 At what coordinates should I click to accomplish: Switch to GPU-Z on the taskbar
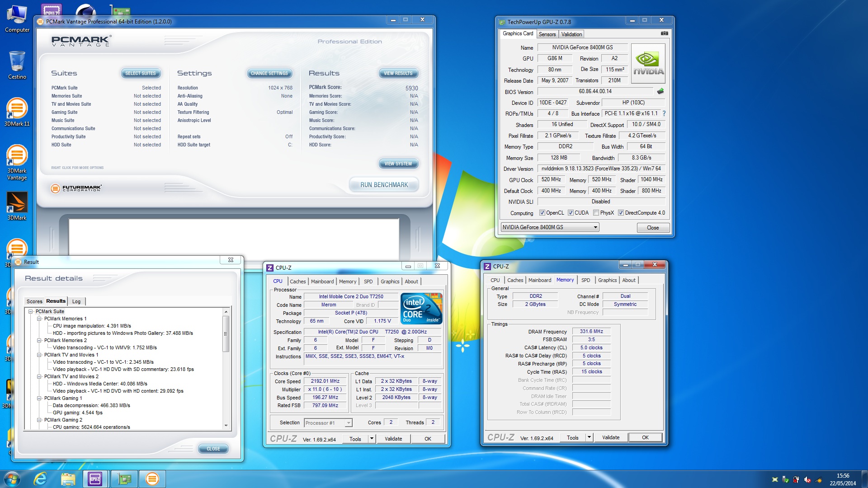tap(124, 479)
